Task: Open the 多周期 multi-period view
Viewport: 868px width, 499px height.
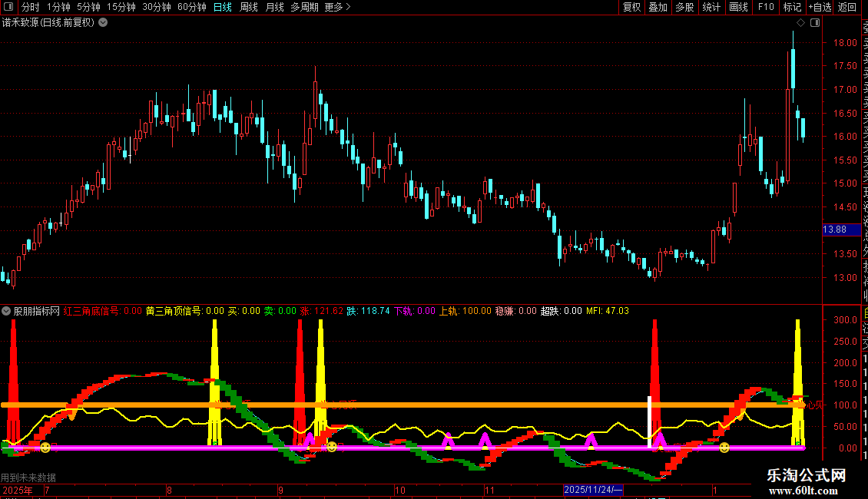Action: 304,7
